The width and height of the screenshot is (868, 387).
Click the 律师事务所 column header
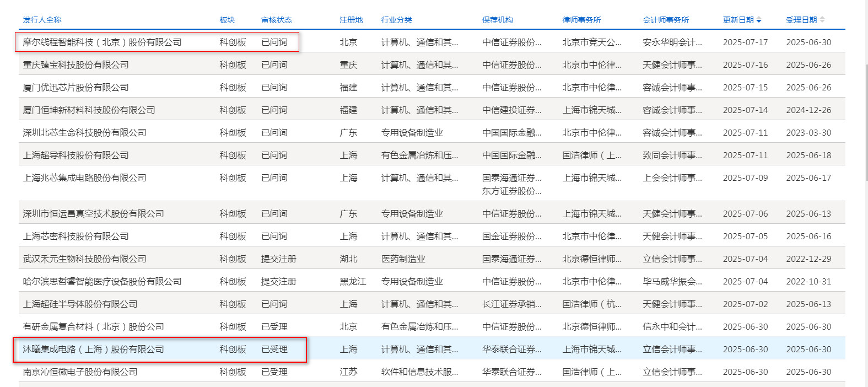point(581,20)
